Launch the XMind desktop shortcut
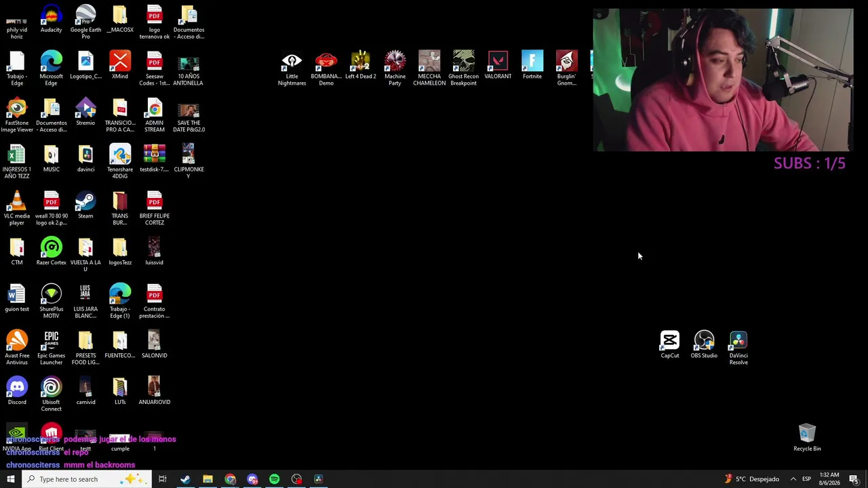This screenshot has width=868, height=488. point(120,66)
